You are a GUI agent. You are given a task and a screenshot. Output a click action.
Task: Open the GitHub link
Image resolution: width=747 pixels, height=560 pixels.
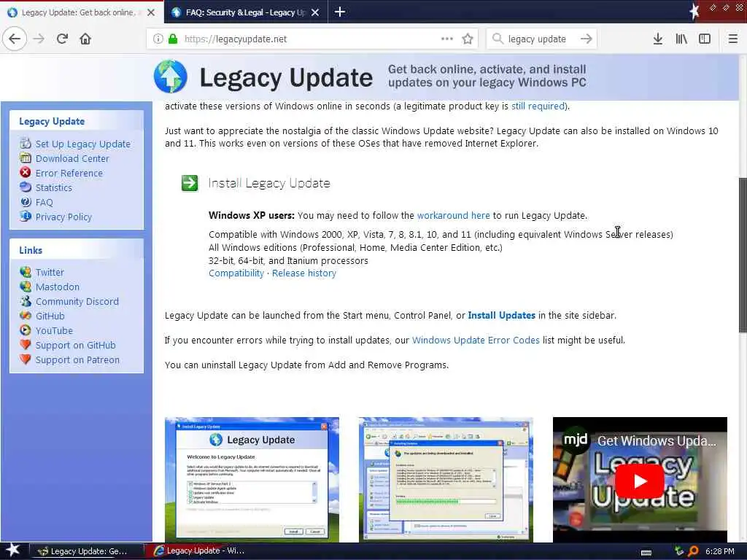[x=50, y=316]
